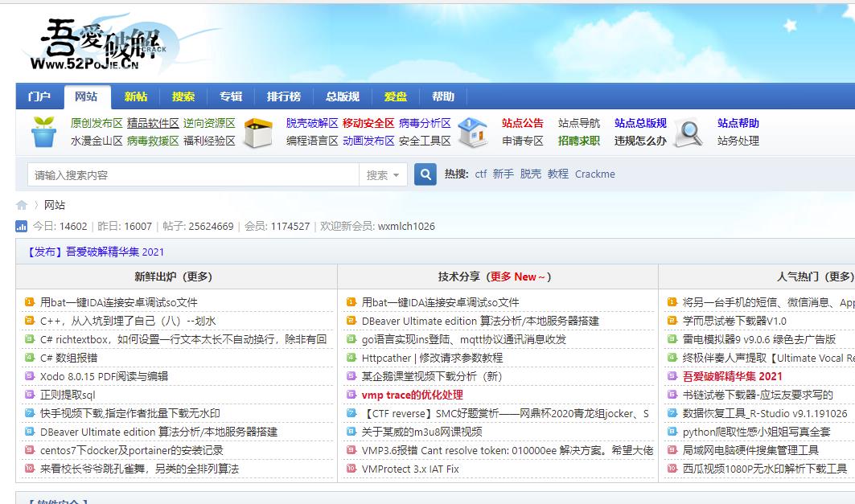Viewport: 855px width, 504px height.
Task: Click the potted plant icon beside 原创发布区
Action: click(43, 131)
